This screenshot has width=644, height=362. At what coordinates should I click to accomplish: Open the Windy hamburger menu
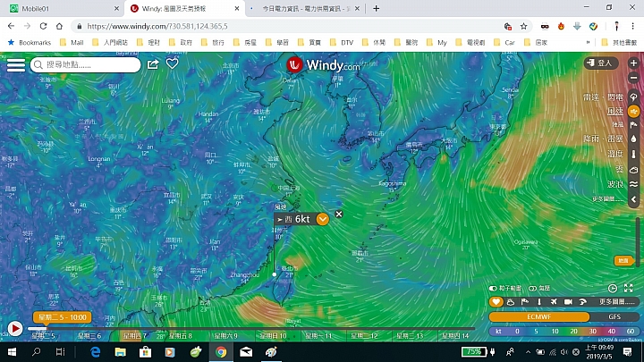[16, 65]
